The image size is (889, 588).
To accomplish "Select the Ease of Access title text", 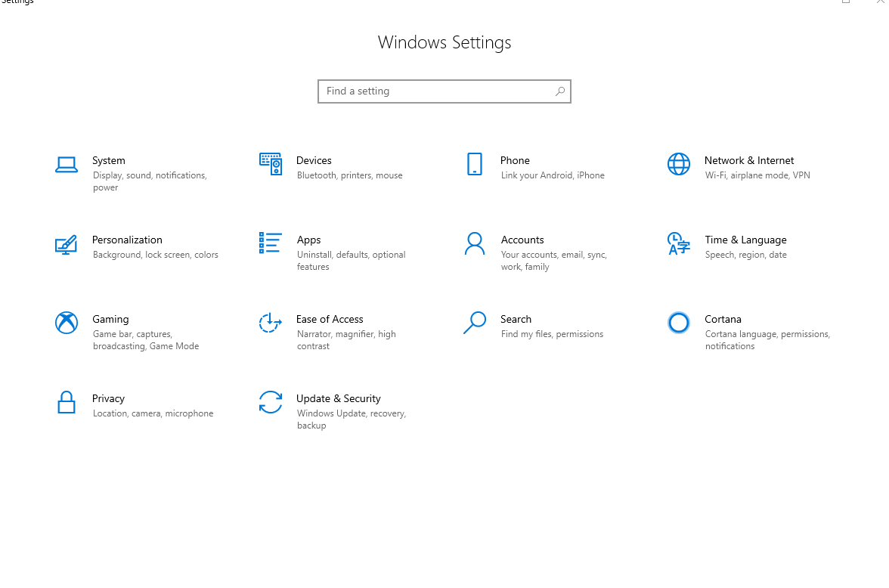I will click(x=330, y=319).
